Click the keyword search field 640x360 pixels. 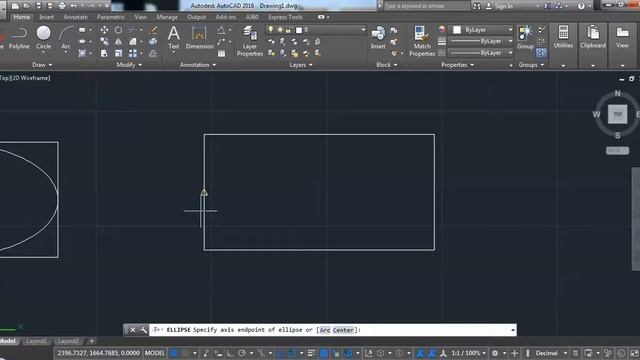[x=427, y=6]
